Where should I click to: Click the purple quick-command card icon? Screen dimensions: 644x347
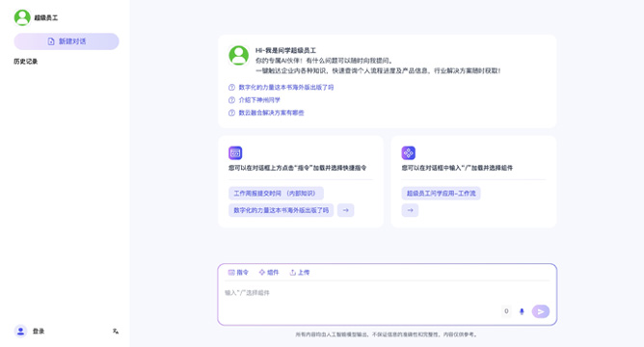(x=235, y=152)
